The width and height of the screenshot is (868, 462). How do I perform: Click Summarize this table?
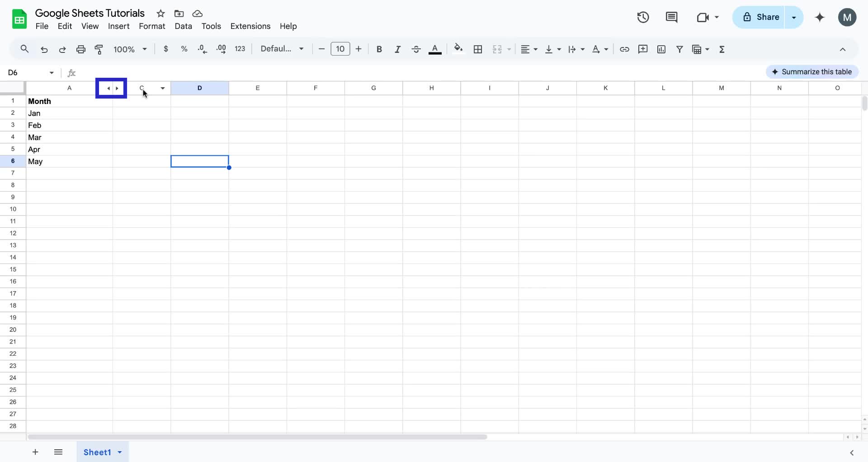click(x=812, y=71)
